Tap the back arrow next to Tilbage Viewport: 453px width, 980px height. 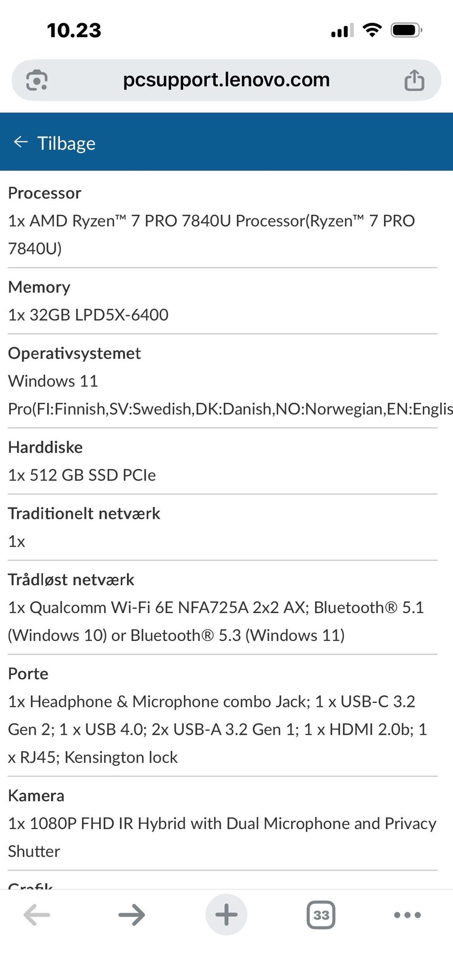pos(21,142)
